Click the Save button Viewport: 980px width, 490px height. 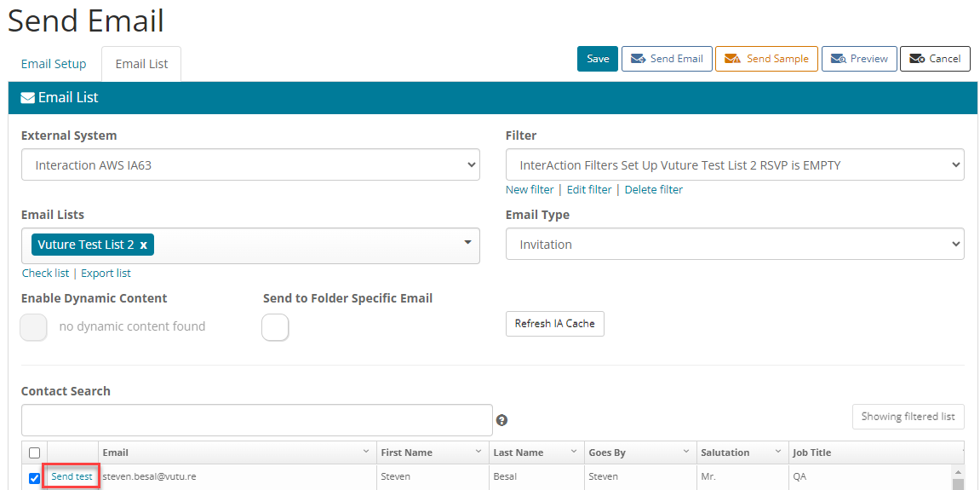click(x=598, y=59)
